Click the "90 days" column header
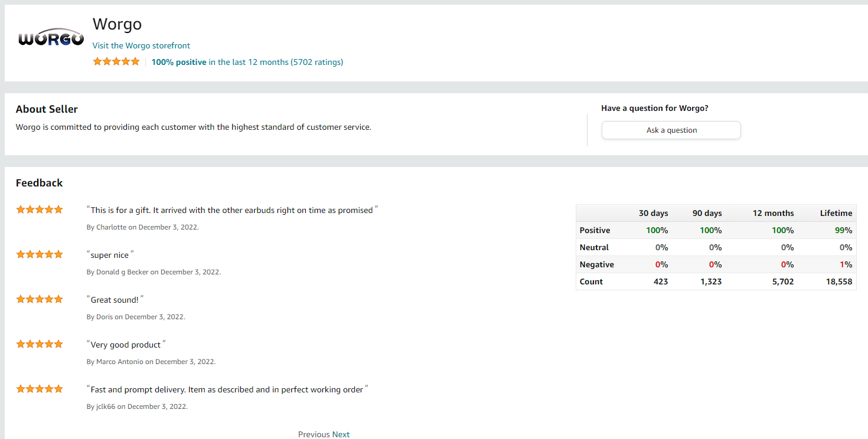 click(x=707, y=213)
